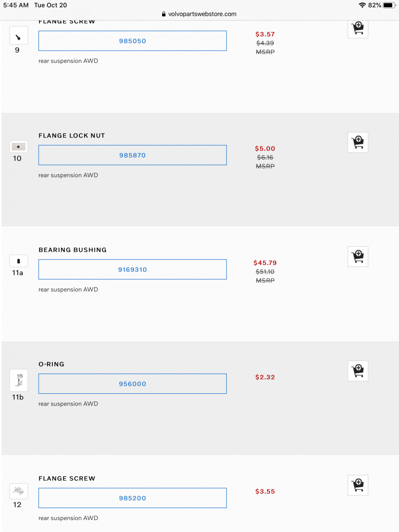Open part number 985050 link
399x532 pixels.
(133, 41)
